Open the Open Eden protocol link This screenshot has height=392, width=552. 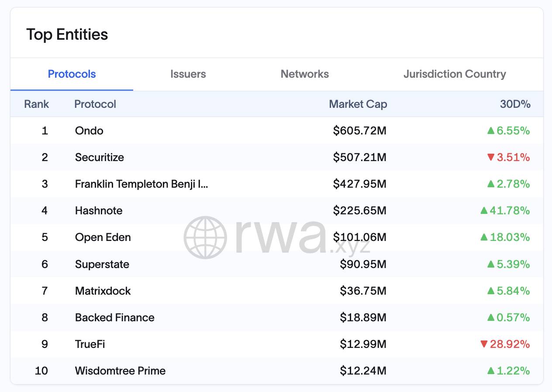click(103, 237)
